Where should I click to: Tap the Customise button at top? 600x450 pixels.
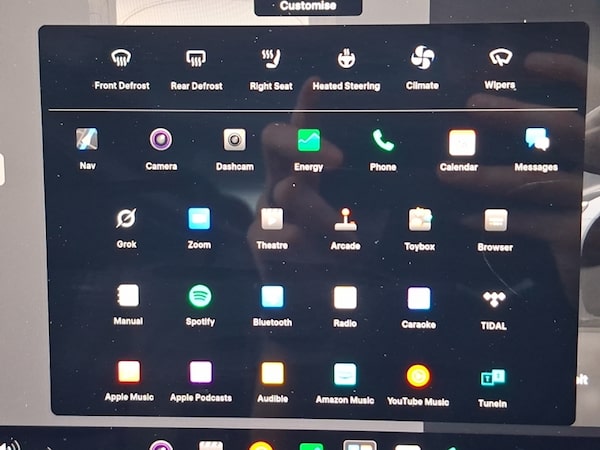308,6
